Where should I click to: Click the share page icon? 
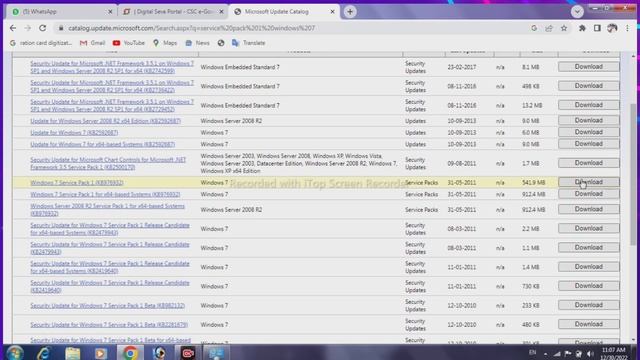(x=549, y=28)
